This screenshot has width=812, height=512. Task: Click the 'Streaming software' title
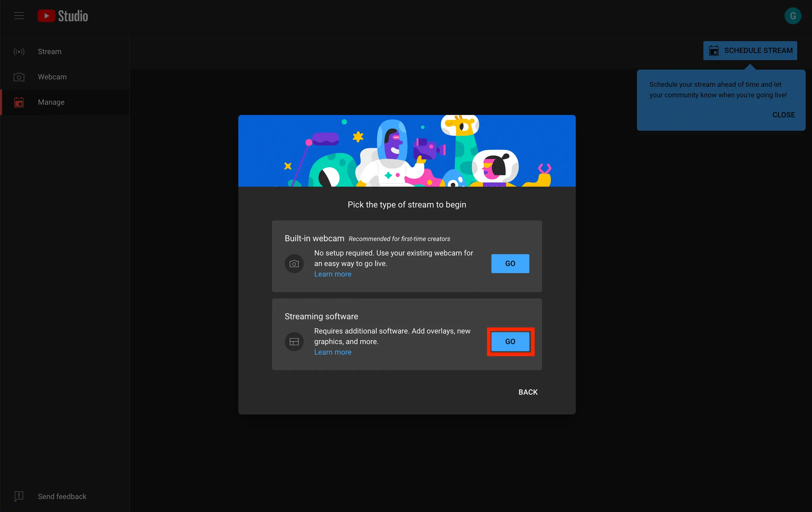tap(321, 316)
